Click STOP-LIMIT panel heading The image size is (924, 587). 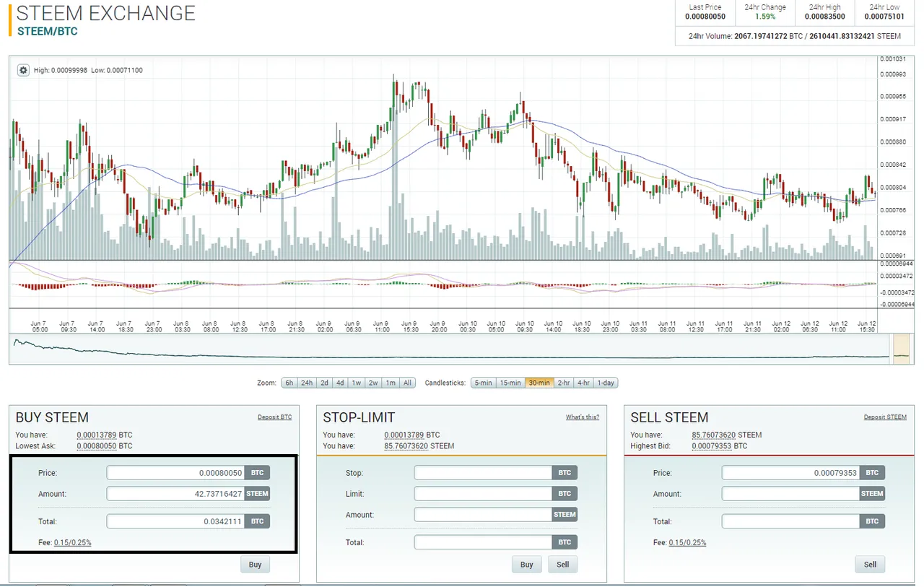(359, 417)
